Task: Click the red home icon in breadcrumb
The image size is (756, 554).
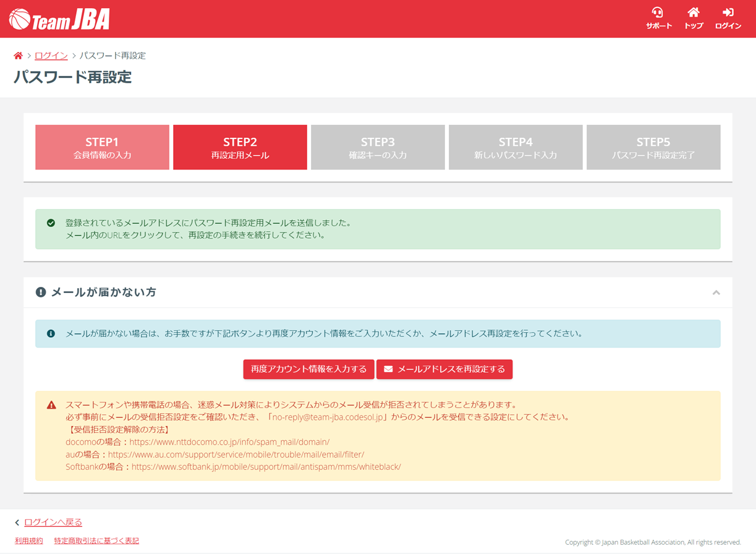Action: click(18, 56)
